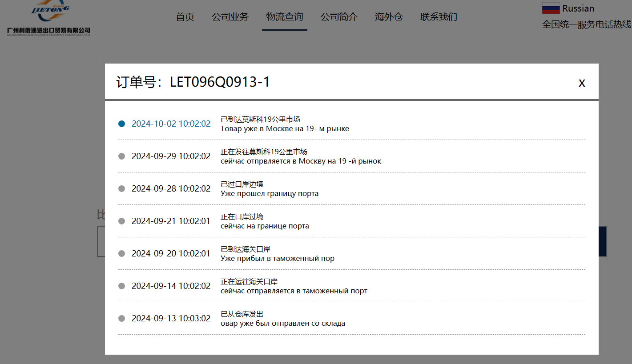632x364 pixels.
Task: Click the gray status dot for 2024-09-29
Action: click(x=121, y=156)
